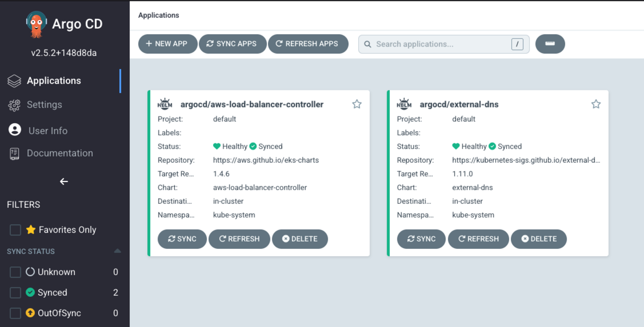644x327 pixels.
Task: Check the Unknown status filter
Action: (x=14, y=272)
